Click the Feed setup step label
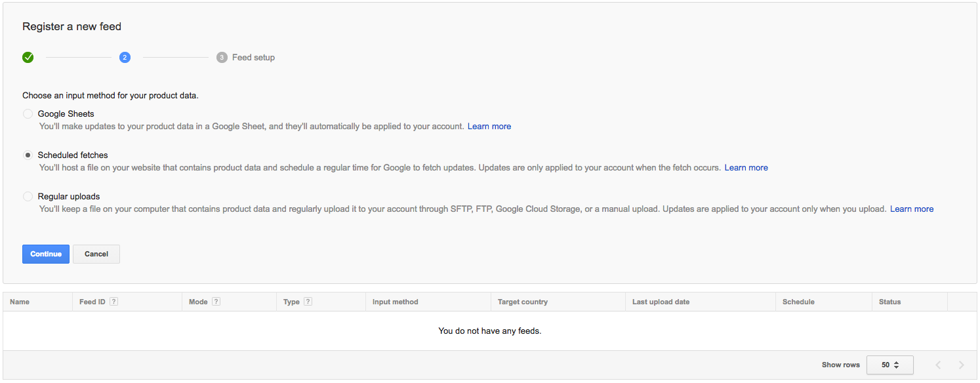Viewport: 980px width, 383px height. point(253,57)
